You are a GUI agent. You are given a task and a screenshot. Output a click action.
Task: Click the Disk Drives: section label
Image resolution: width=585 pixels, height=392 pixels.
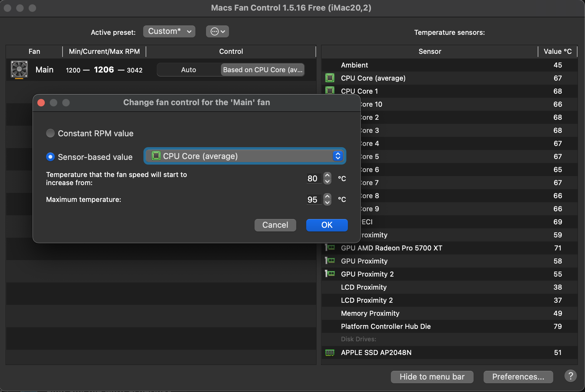[x=358, y=339]
